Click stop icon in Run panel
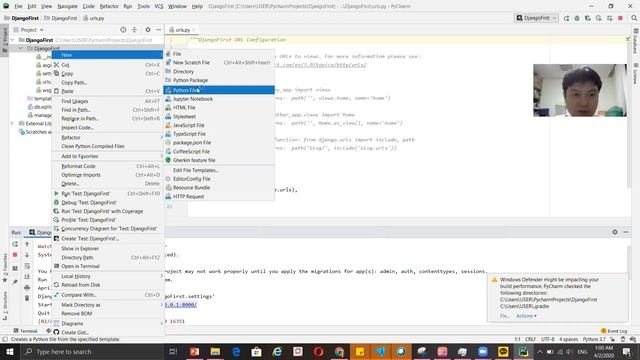Screen dimensions: 640x360 (x=15, y=255)
